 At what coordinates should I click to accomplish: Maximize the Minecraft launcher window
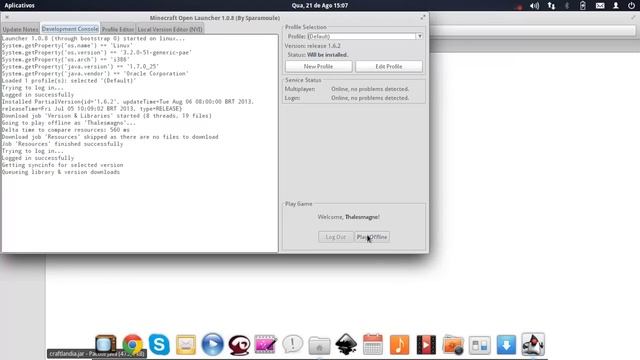pyautogui.click(x=423, y=17)
